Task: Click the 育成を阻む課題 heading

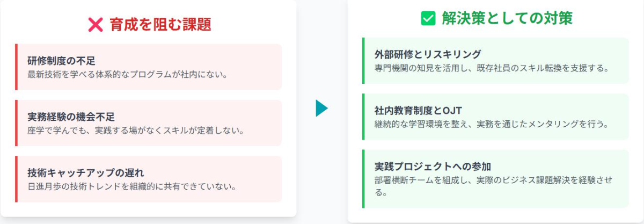Action: (x=160, y=25)
